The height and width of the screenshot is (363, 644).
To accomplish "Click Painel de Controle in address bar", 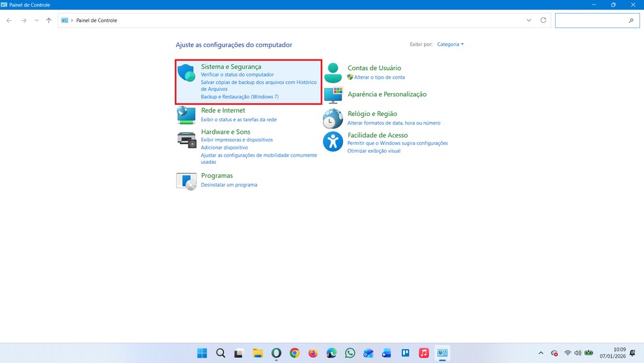I will [96, 20].
